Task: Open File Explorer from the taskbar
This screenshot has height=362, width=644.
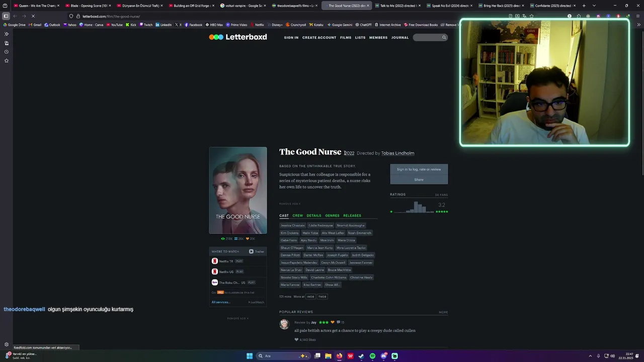Action: (x=328, y=356)
